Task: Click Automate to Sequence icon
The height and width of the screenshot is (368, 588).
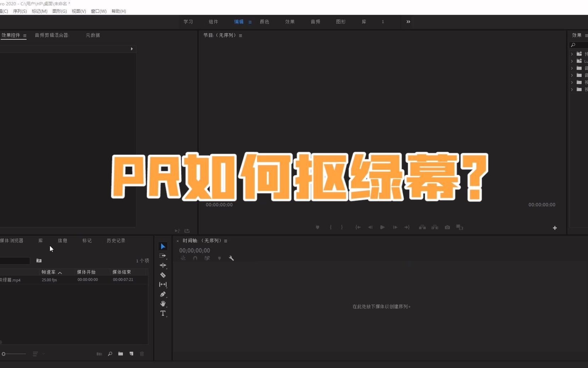Action: click(100, 354)
